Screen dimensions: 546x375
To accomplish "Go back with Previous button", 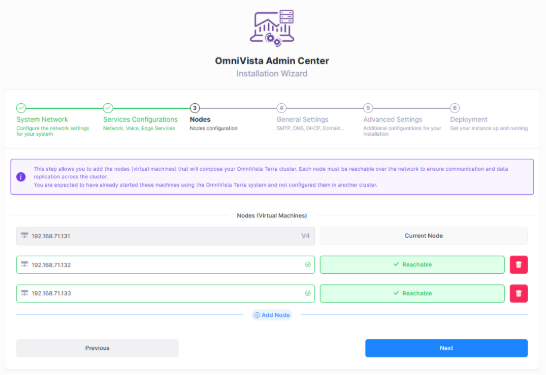I will 98,348.
